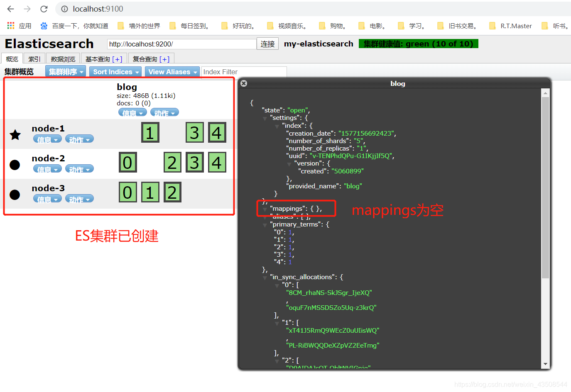Open the 好玩的 bookmark folder
The width and height of the screenshot is (571, 392).
(x=240, y=26)
